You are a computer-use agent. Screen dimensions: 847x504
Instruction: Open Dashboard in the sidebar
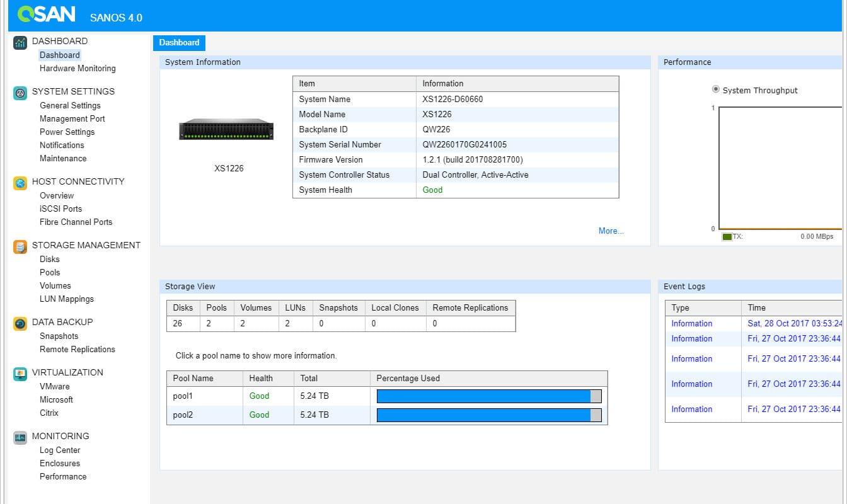click(x=60, y=55)
